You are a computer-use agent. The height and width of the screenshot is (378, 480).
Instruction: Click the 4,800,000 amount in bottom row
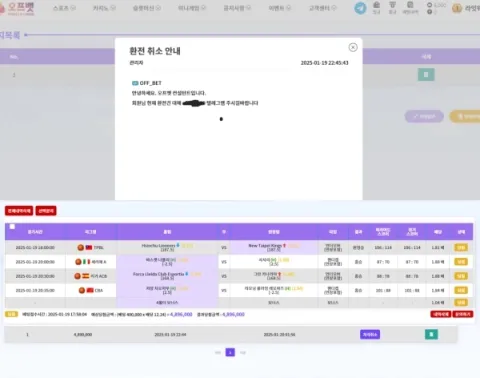(x=83, y=334)
